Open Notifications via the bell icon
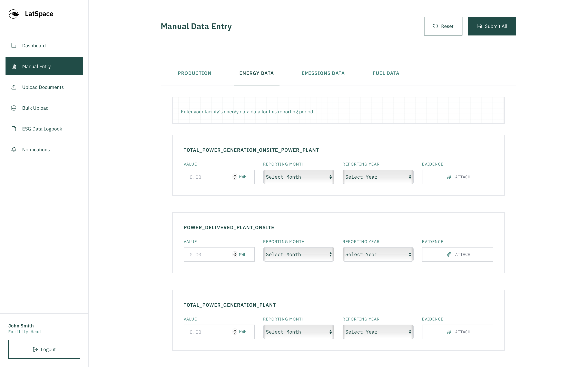 pyautogui.click(x=14, y=149)
